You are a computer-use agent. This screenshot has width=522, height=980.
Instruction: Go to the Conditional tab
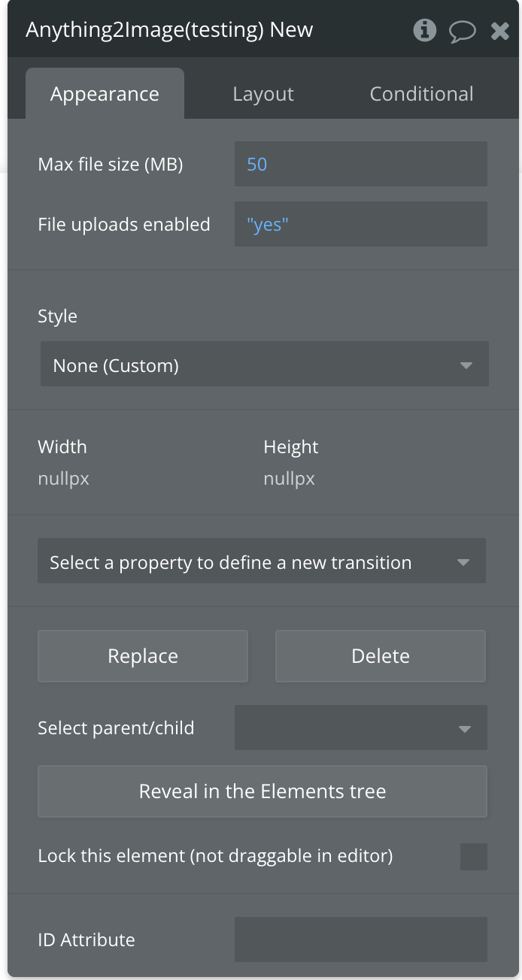[421, 94]
